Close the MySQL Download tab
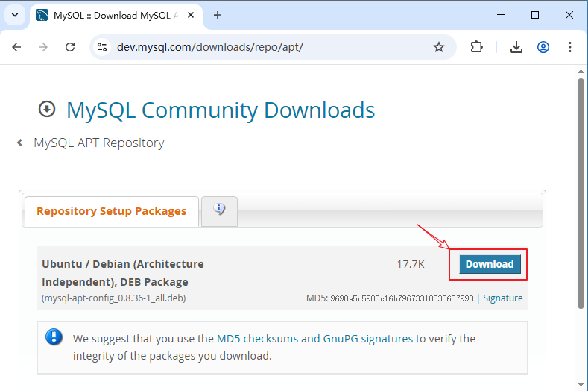Screen dimensions: 588x391 (191, 16)
